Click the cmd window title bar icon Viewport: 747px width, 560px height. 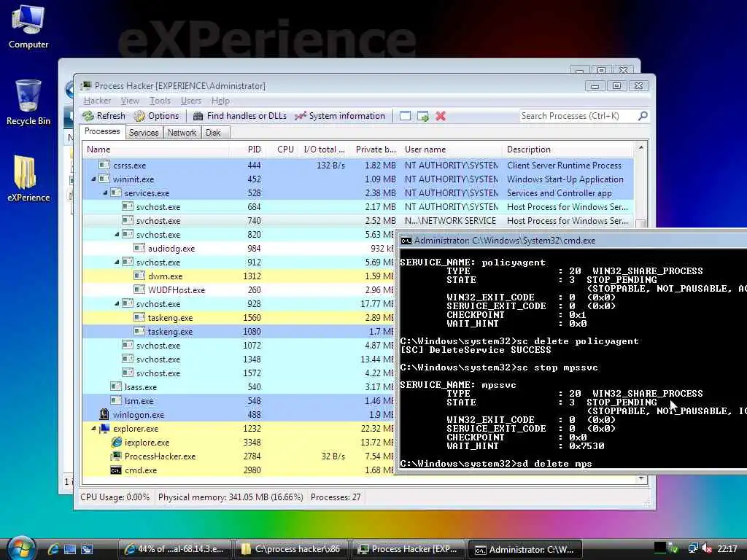coord(406,241)
